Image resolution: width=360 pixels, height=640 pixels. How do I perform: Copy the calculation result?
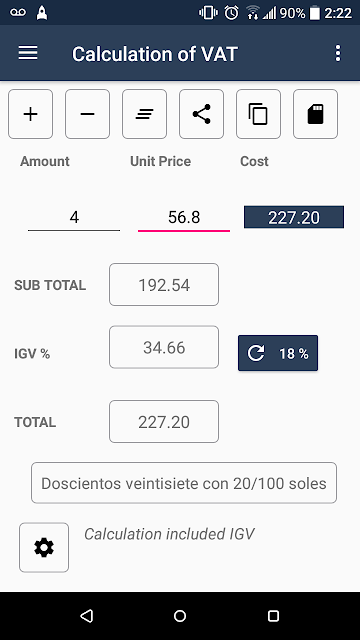click(258, 114)
